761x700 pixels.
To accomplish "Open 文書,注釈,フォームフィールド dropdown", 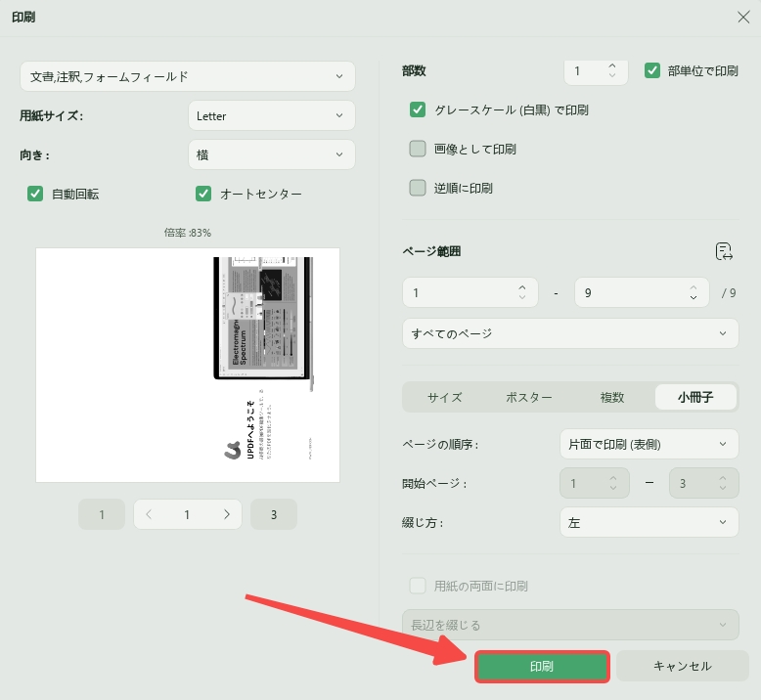I will 188,76.
